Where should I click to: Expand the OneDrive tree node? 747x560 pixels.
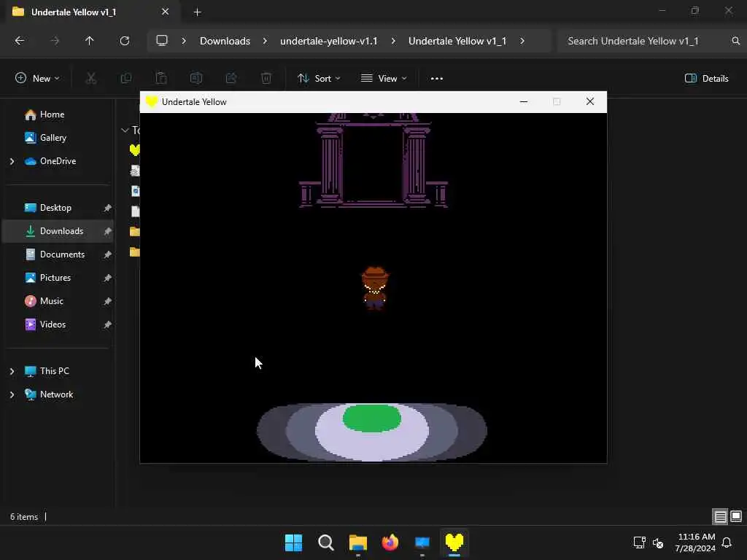tap(12, 162)
